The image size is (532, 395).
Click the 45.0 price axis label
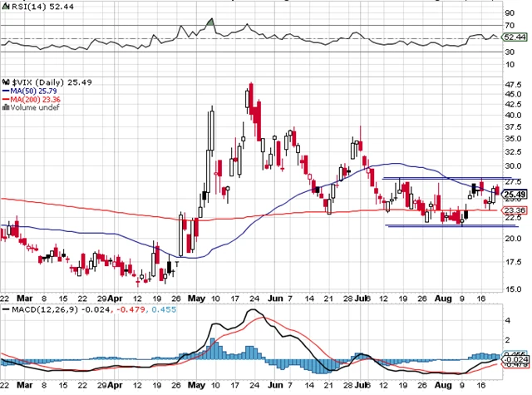point(514,94)
